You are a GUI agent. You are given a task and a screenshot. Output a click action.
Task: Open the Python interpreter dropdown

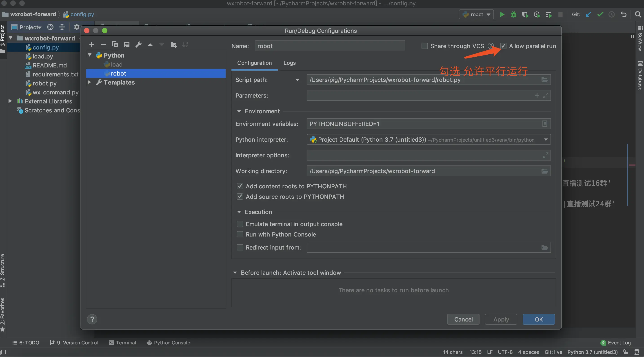(546, 140)
